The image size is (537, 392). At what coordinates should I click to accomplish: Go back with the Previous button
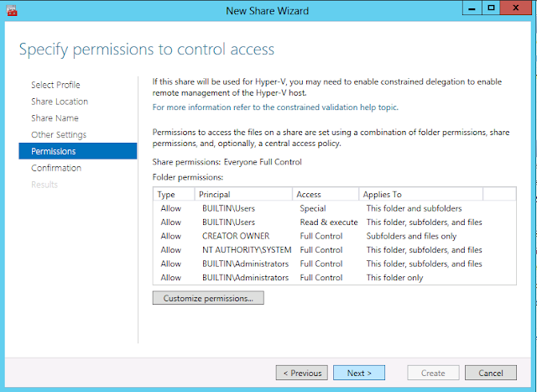click(x=302, y=373)
